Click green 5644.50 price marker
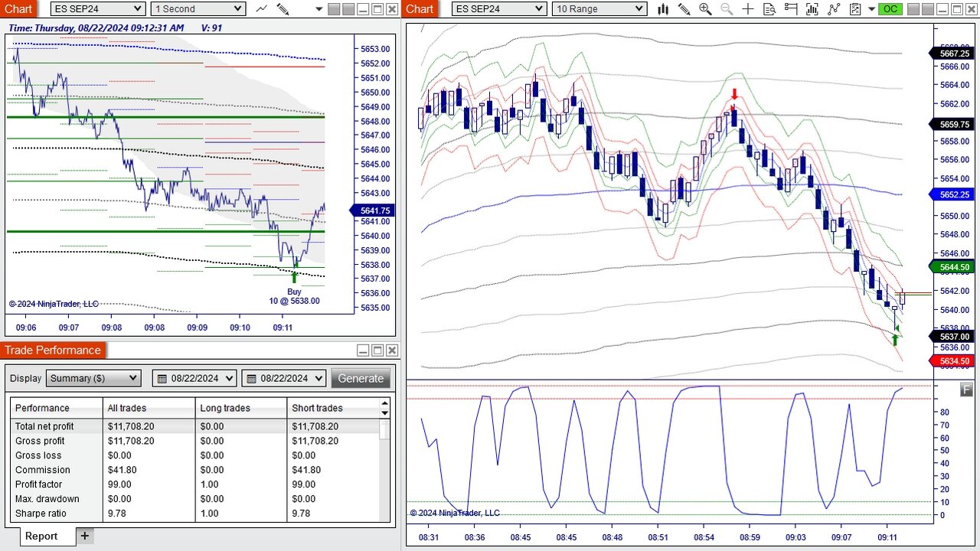 click(x=950, y=267)
